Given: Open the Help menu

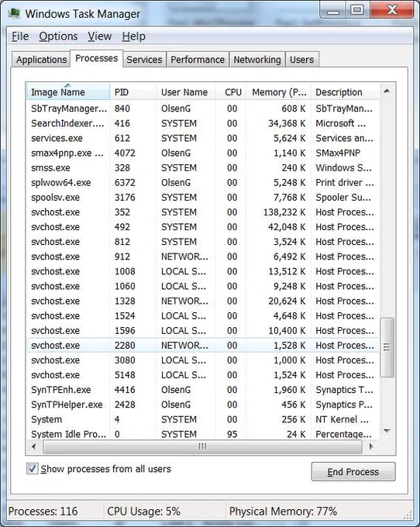Looking at the screenshot, I should pos(133,36).
